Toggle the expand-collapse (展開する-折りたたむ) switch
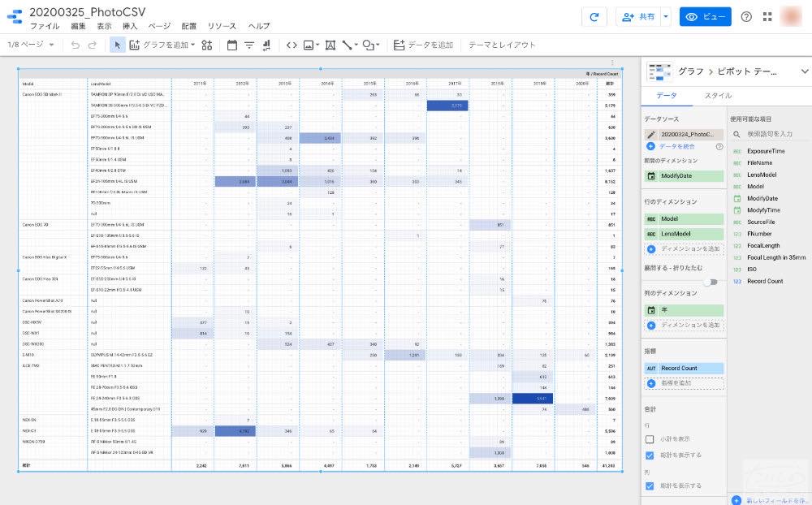The height and width of the screenshot is (505, 812). 711,283
